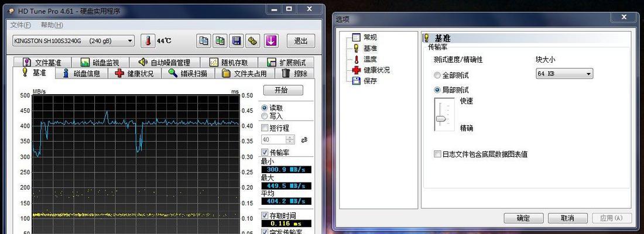Image resolution: width=644 pixels, height=234 pixels.
Task: Click the 0.116 ms access time value
Action: coord(286,223)
